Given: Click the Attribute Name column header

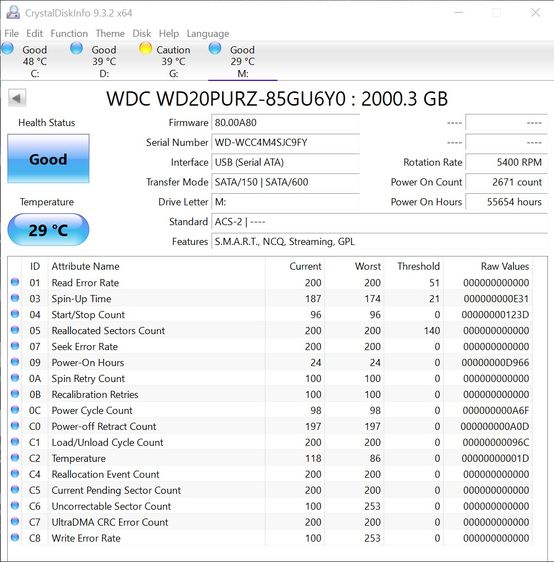Looking at the screenshot, I should click(85, 266).
